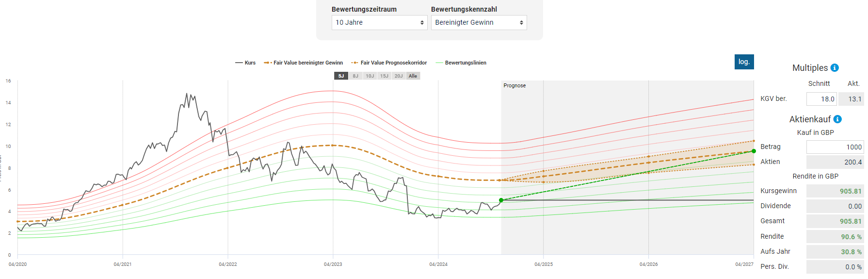The height and width of the screenshot is (279, 868).
Task: Select the 5J time range
Action: point(341,76)
